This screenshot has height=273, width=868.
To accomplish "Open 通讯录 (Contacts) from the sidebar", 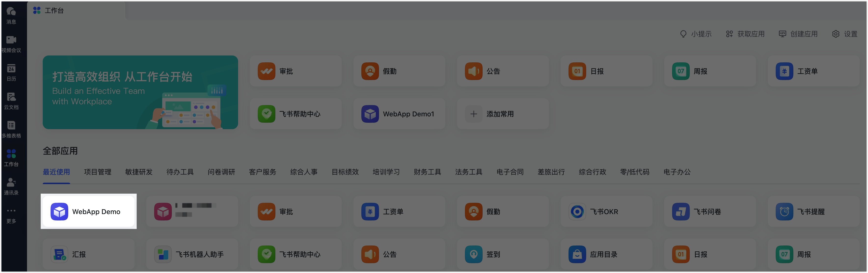I will [x=11, y=186].
